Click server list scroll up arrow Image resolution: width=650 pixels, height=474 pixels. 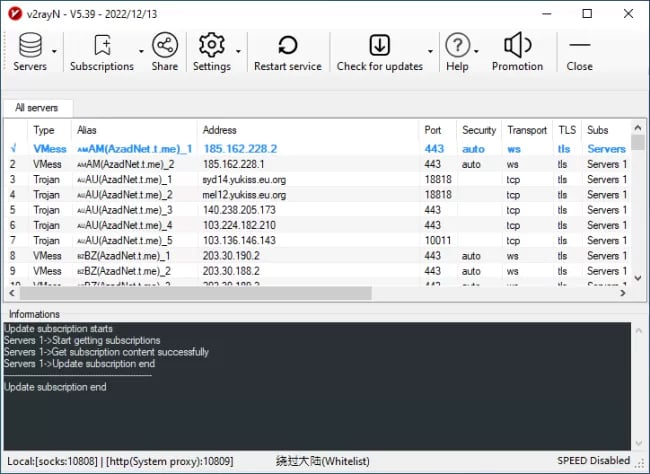pos(638,127)
